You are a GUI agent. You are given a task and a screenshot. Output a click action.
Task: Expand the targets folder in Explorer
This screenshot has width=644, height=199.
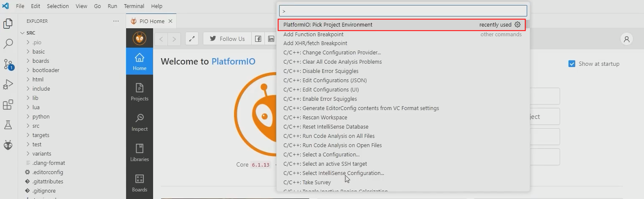pyautogui.click(x=40, y=135)
